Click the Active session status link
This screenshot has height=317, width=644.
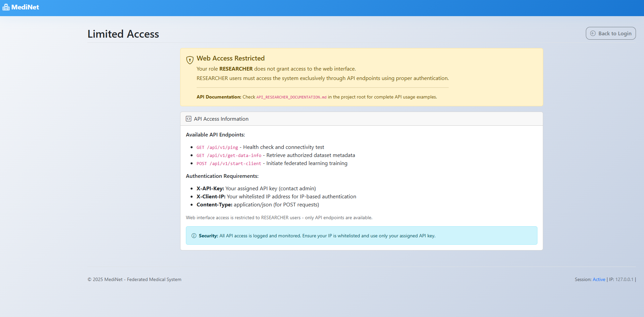(599, 279)
